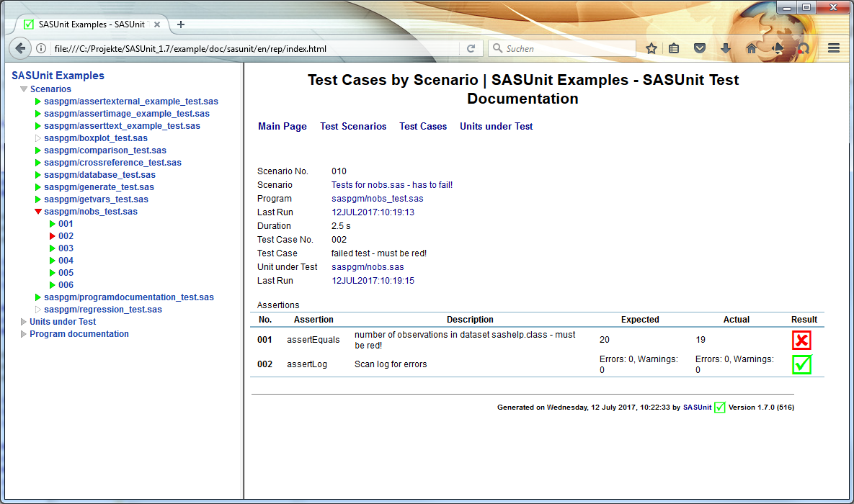Click the green check result icon for assertLog
Image resolution: width=854 pixels, height=504 pixels.
click(x=801, y=364)
